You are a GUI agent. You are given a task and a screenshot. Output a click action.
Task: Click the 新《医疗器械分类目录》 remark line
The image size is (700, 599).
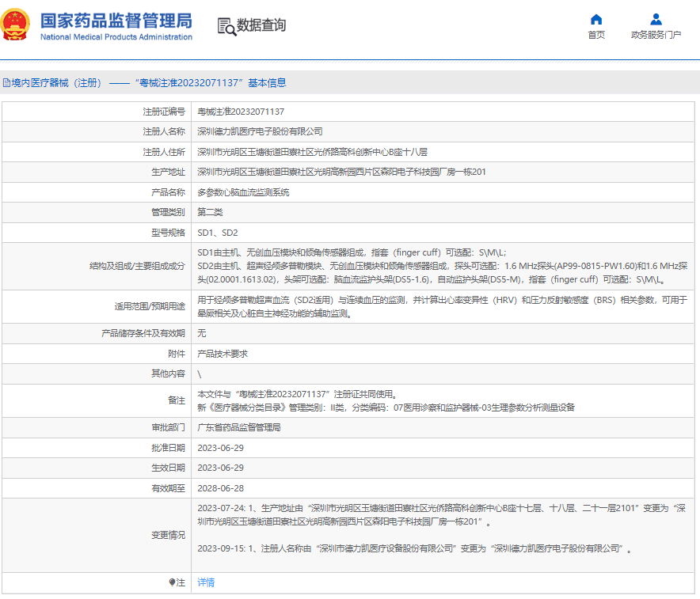click(x=386, y=408)
